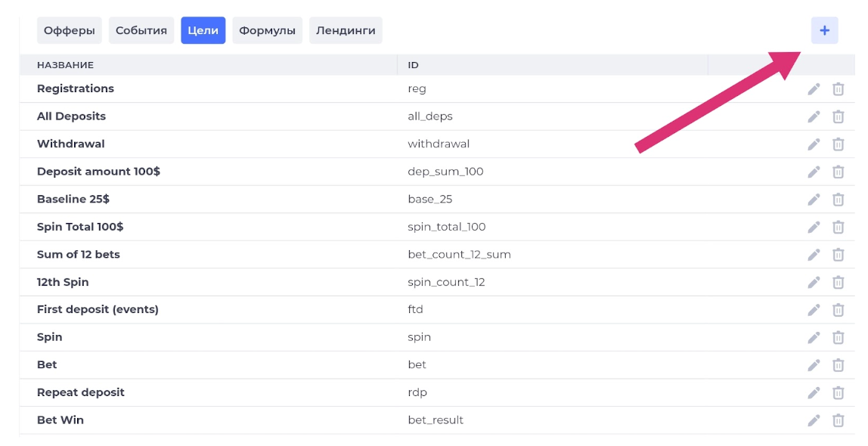Edit the First deposit (events) goal
868x446 pixels.
point(814,310)
